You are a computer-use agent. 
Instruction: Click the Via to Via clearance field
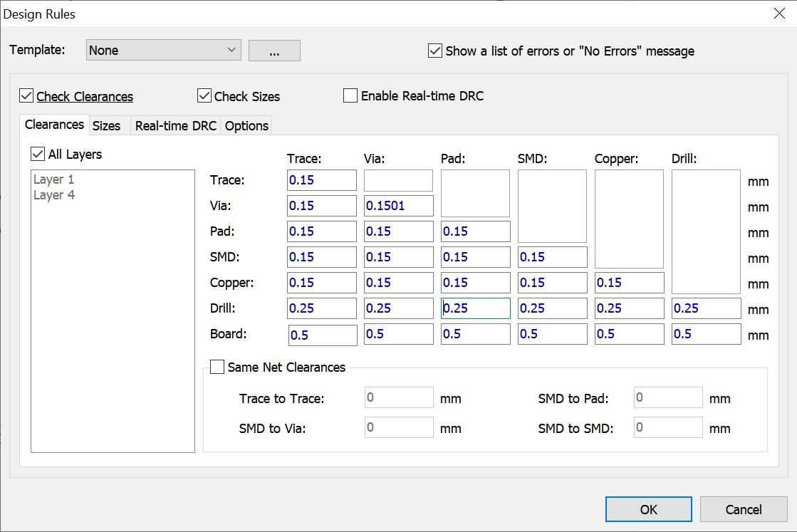click(398, 206)
